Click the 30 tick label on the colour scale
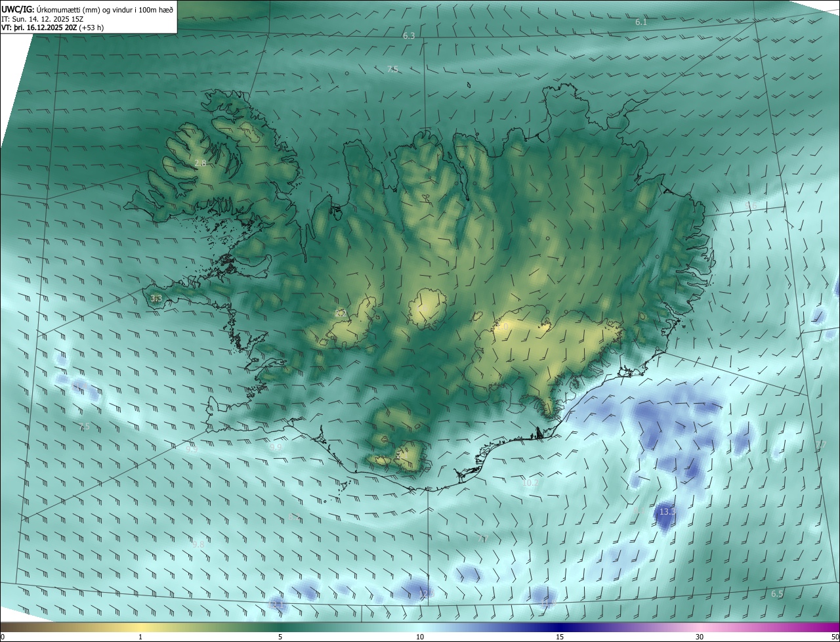 [x=700, y=637]
